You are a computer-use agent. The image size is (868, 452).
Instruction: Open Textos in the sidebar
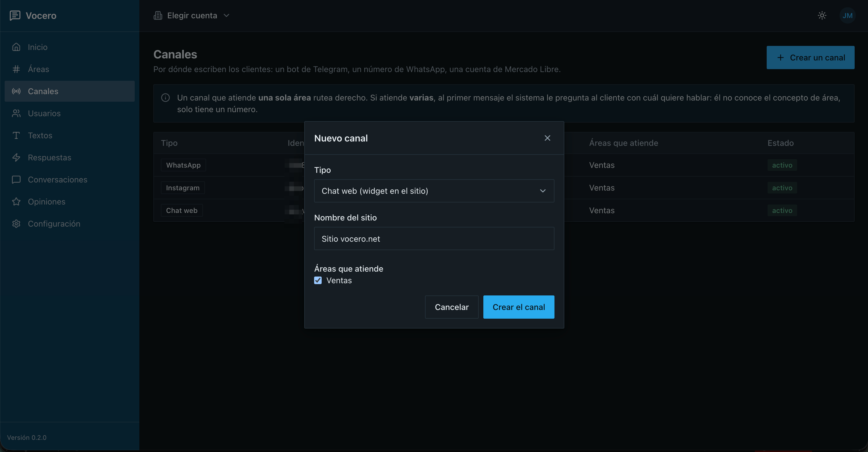click(x=69, y=135)
